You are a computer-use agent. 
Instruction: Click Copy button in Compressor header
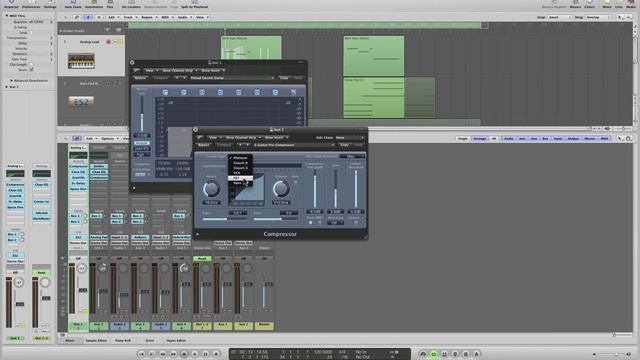click(x=344, y=145)
